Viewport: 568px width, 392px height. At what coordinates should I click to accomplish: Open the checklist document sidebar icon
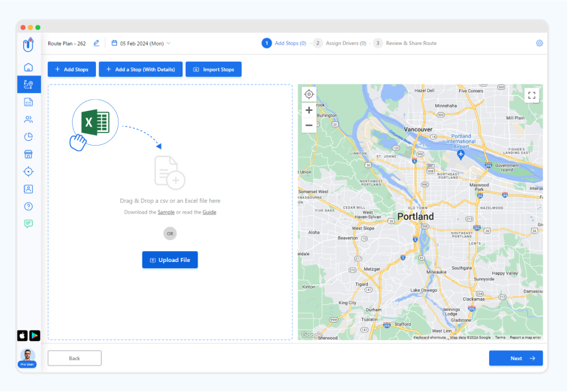coord(28,102)
